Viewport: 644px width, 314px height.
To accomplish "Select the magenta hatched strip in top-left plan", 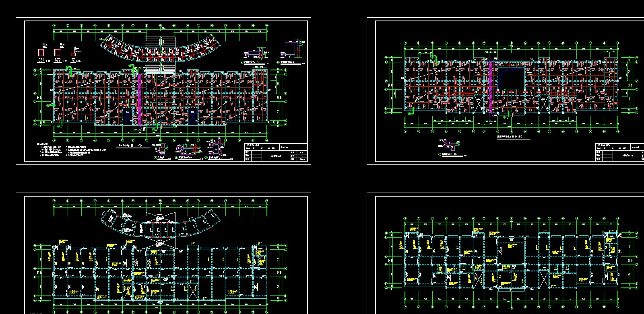I will tap(140, 100).
